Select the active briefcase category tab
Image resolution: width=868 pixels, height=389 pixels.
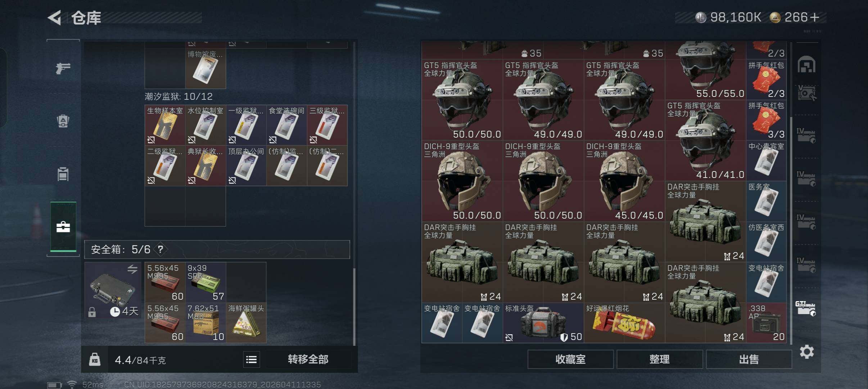pos(63,227)
